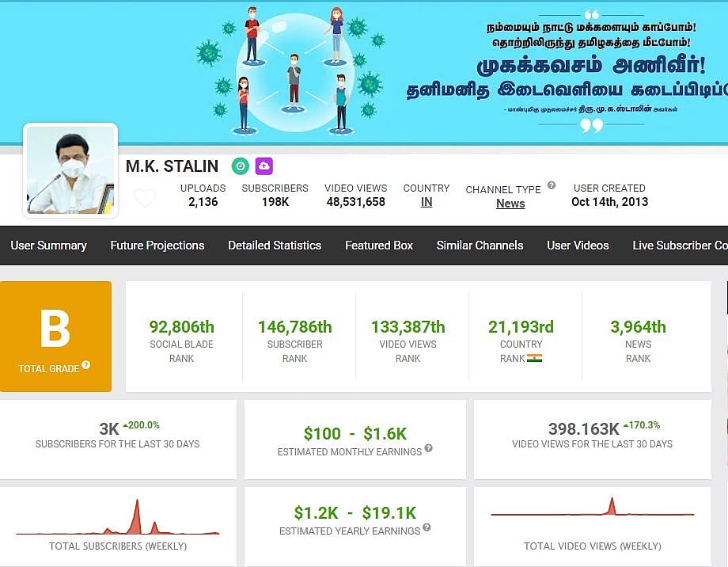728x567 pixels.
Task: Click the purple cloud upload icon
Action: (264, 166)
